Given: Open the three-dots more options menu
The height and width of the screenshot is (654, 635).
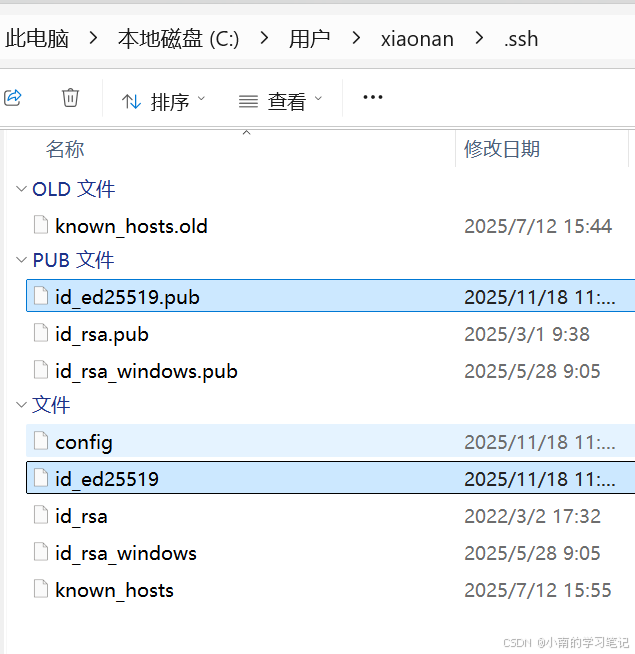Looking at the screenshot, I should [373, 98].
